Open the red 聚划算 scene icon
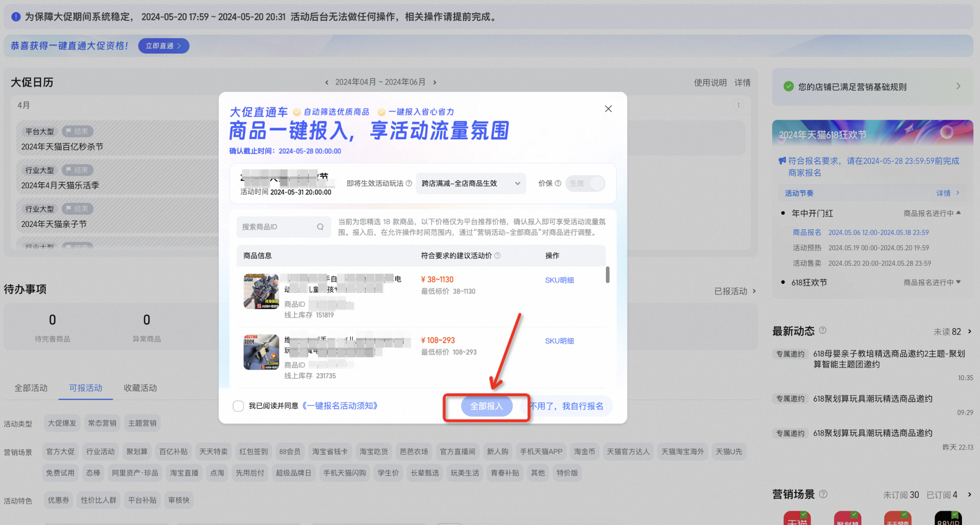This screenshot has height=525, width=980. pyautogui.click(x=848, y=518)
